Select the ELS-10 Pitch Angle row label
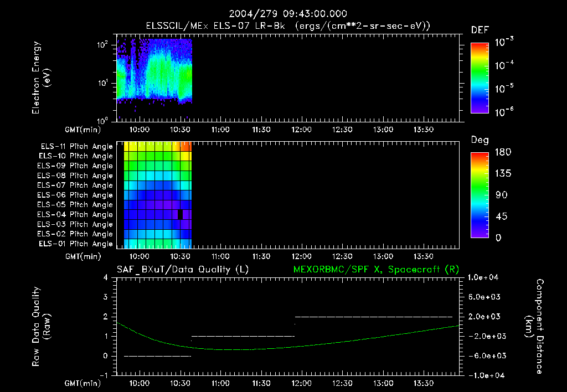567x392 pixels. click(75, 156)
